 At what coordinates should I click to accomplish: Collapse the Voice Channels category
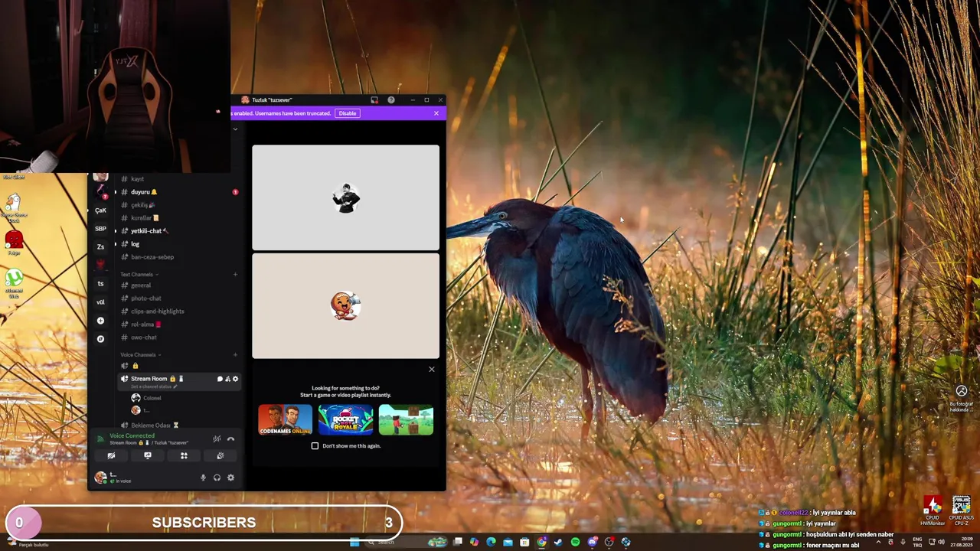(x=140, y=355)
